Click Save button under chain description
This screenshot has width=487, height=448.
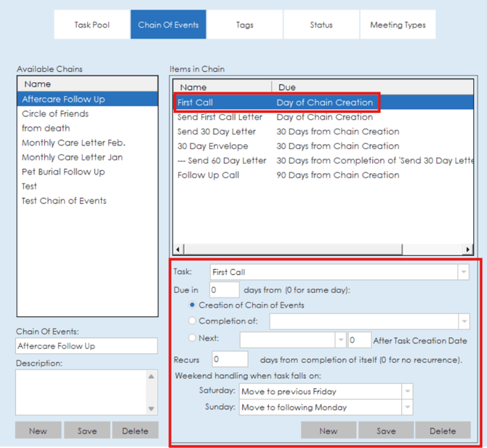tap(86, 431)
